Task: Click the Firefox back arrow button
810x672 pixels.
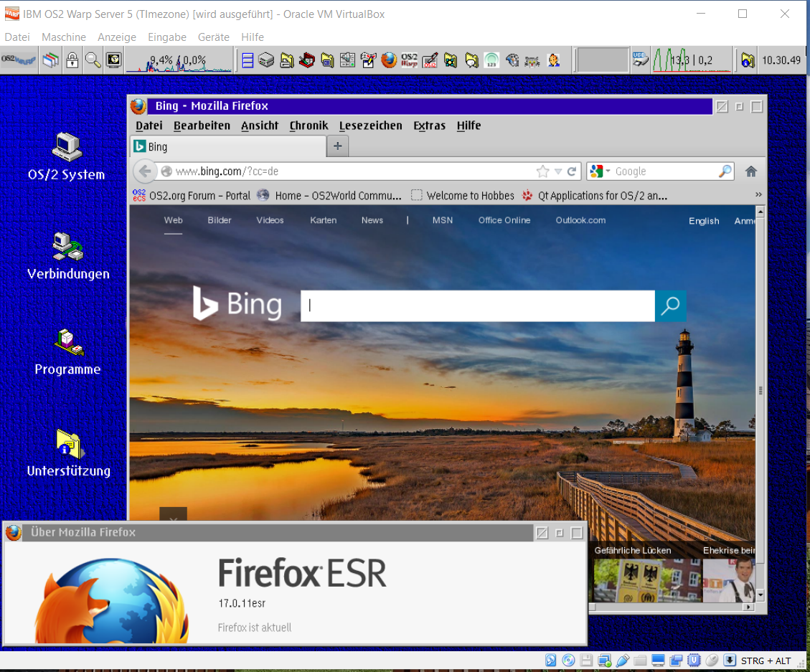Action: tap(145, 171)
